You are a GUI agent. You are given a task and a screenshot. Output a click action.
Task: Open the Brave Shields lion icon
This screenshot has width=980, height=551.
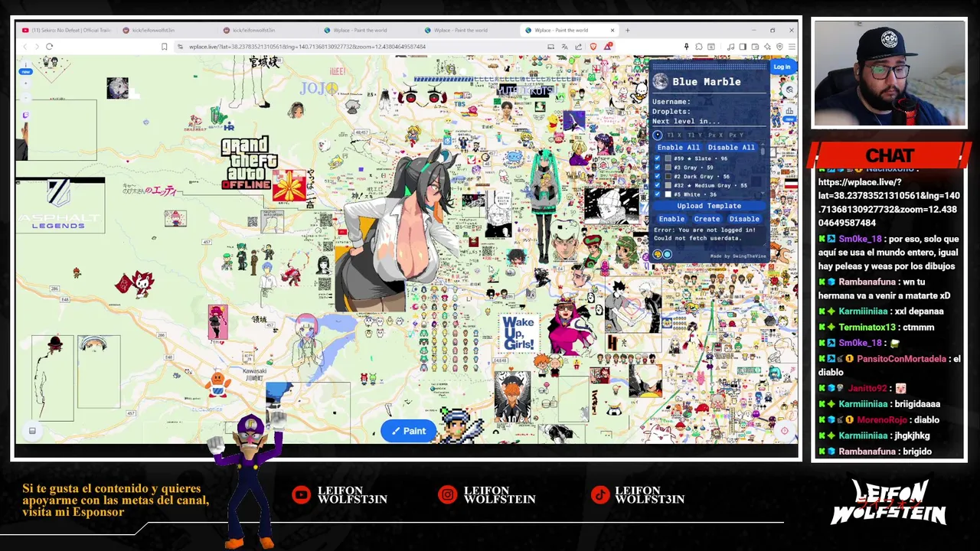[x=593, y=47]
